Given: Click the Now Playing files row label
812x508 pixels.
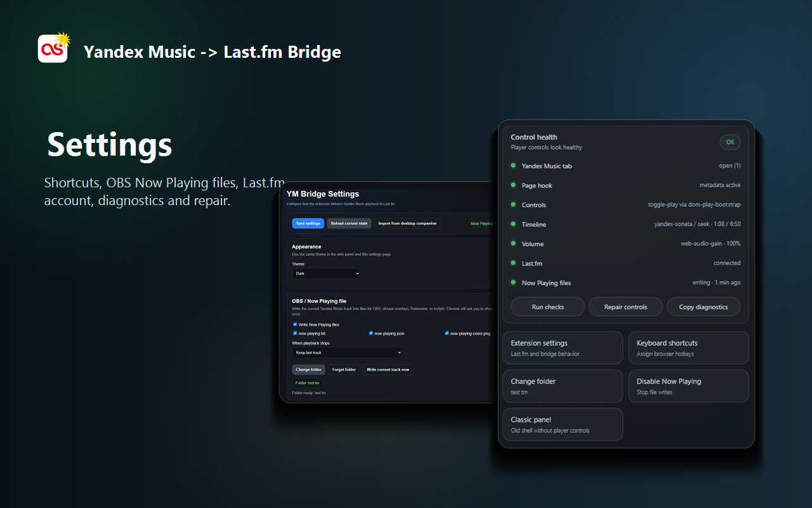Looking at the screenshot, I should [x=546, y=283].
